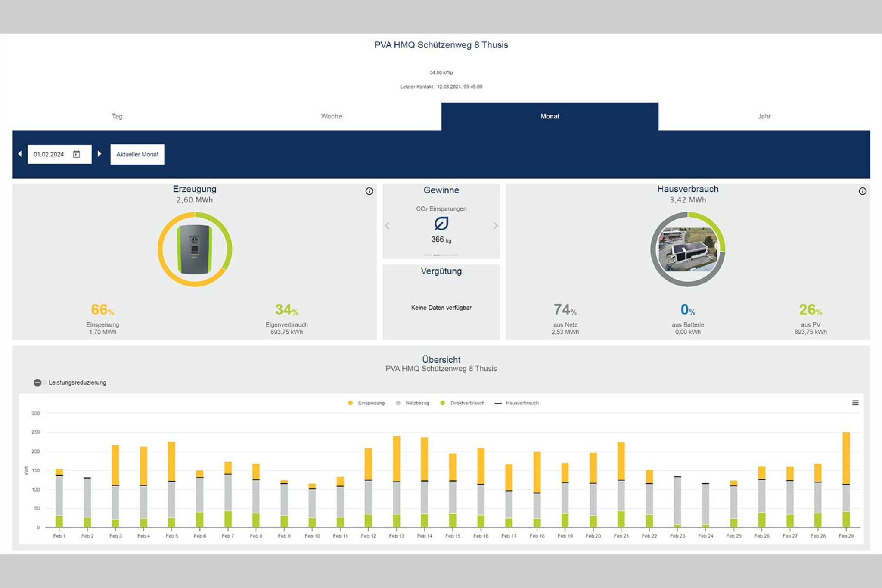Switch to the Jahr tab

pyautogui.click(x=764, y=116)
